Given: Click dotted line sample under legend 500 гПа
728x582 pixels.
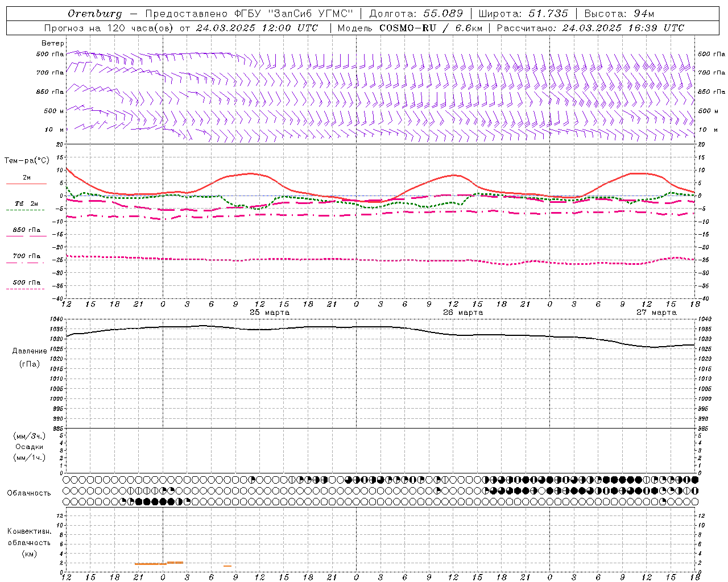Looking at the screenshot, I should click(26, 289).
